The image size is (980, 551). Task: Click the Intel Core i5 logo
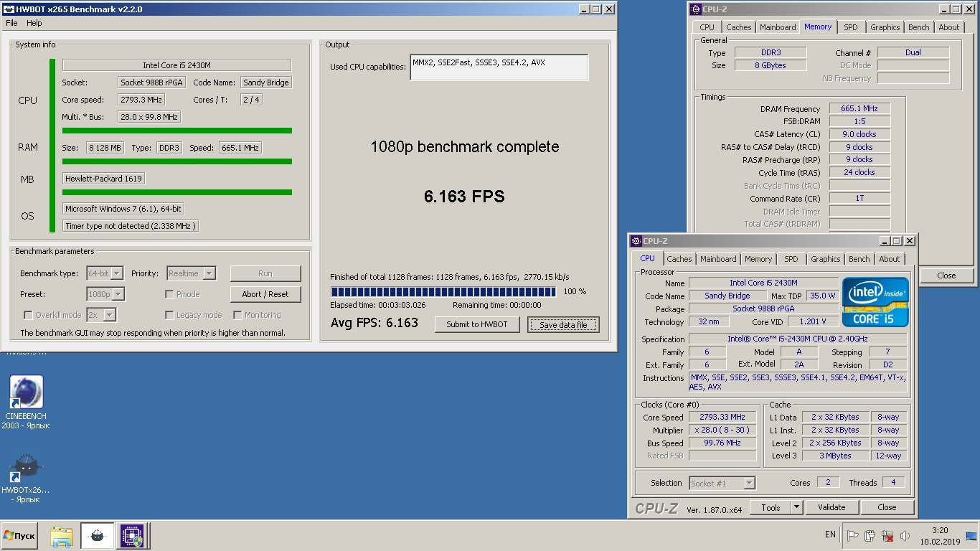click(x=875, y=302)
